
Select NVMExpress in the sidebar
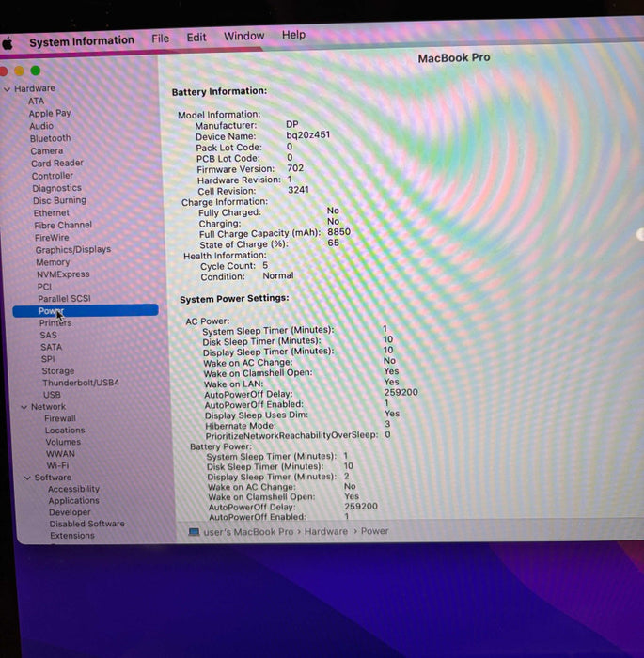tap(63, 274)
